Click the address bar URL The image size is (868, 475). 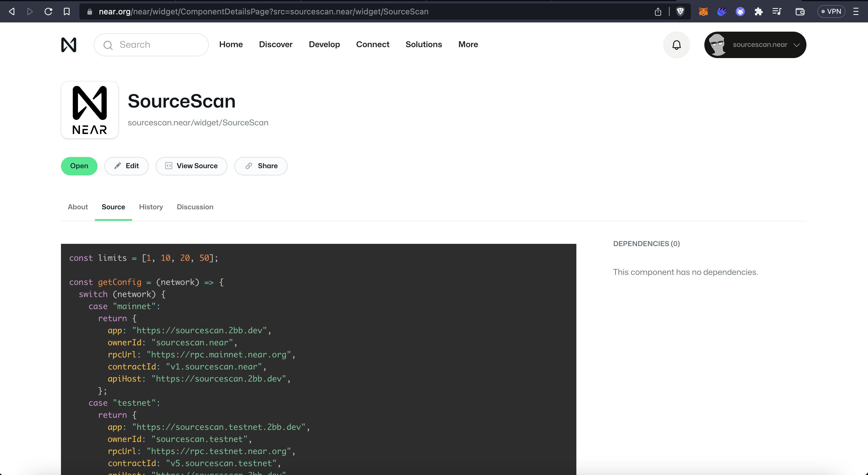tap(263, 12)
